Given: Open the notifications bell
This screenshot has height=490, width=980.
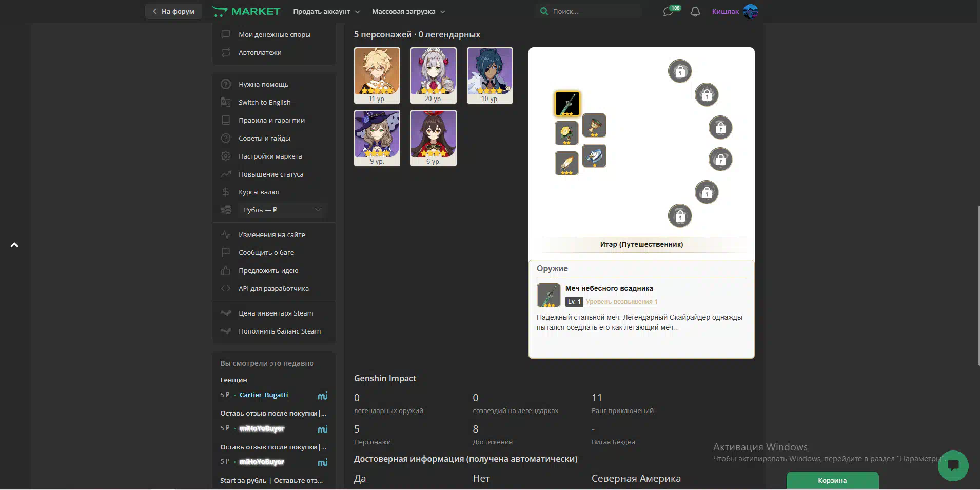Looking at the screenshot, I should [695, 11].
